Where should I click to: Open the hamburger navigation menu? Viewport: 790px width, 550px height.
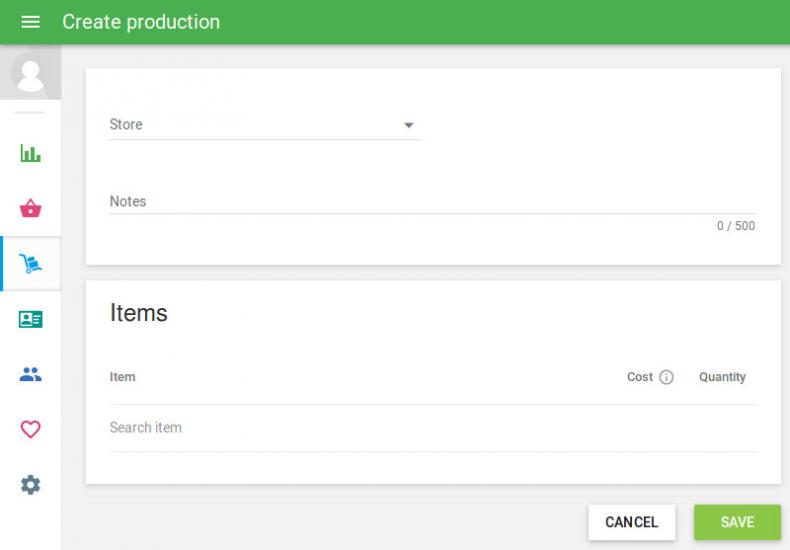tap(30, 22)
